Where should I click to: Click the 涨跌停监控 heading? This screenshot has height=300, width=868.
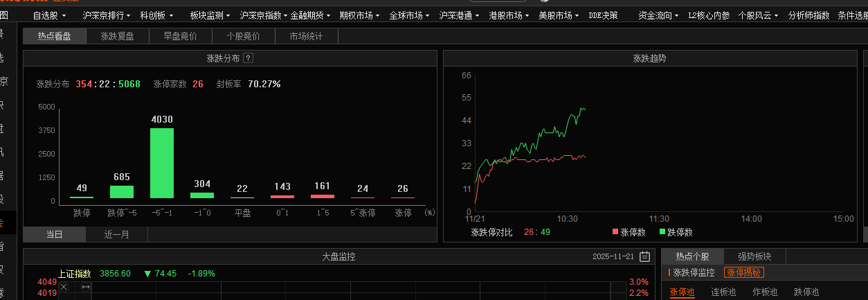click(694, 273)
